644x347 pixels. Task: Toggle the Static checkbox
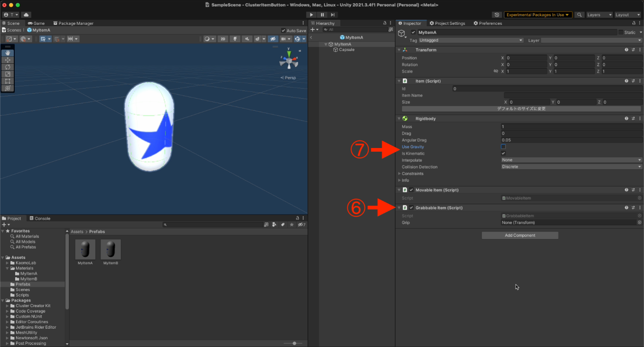point(621,33)
